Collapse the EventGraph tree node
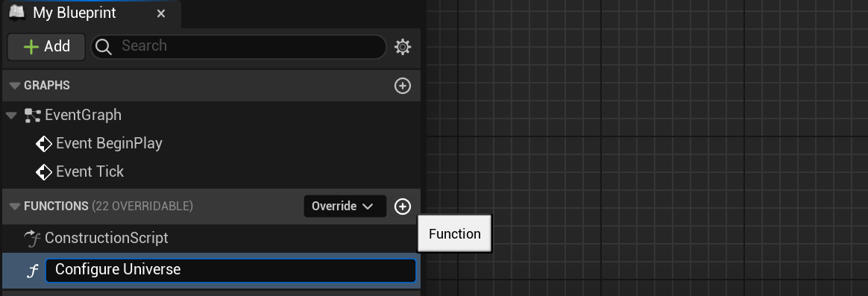 [11, 116]
